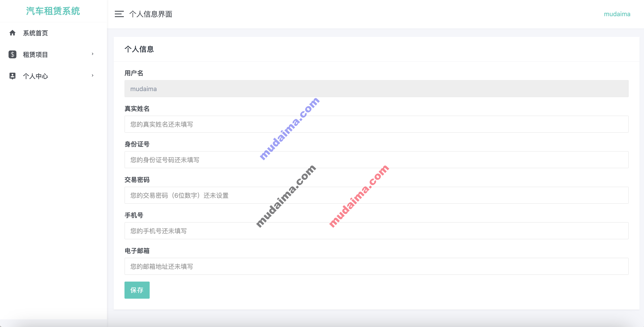Click the 租赁项目 dollar sign icon
The height and width of the screenshot is (327, 644).
coord(12,54)
